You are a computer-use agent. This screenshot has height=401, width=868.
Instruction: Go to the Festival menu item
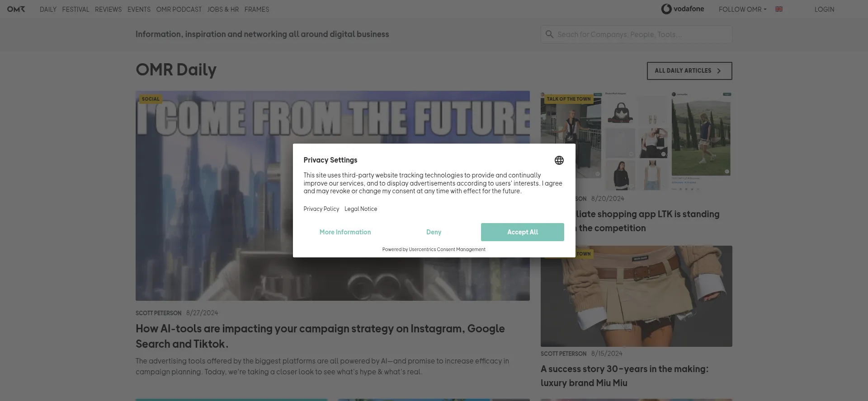(75, 9)
